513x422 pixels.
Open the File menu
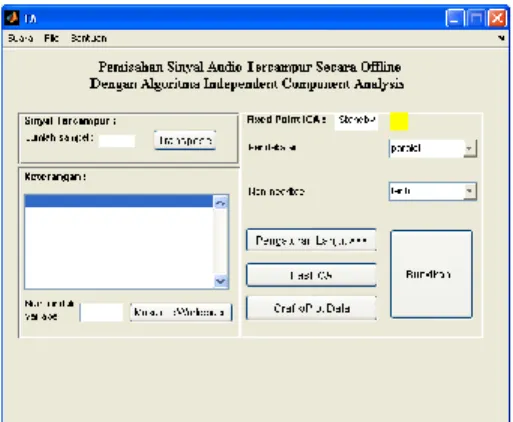coord(51,38)
